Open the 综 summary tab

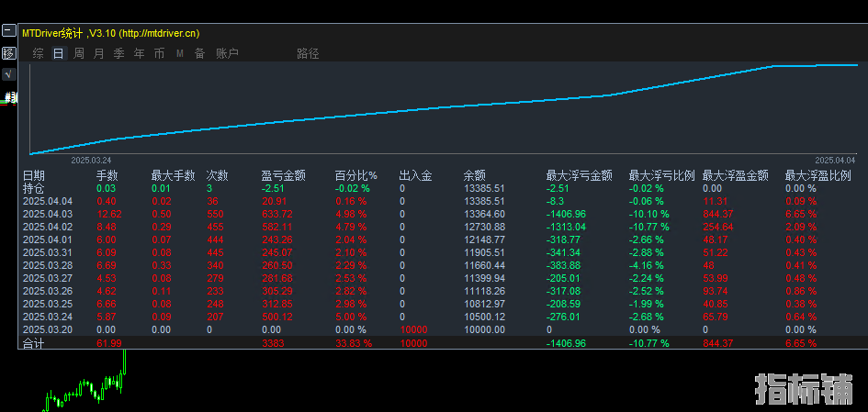[x=39, y=53]
